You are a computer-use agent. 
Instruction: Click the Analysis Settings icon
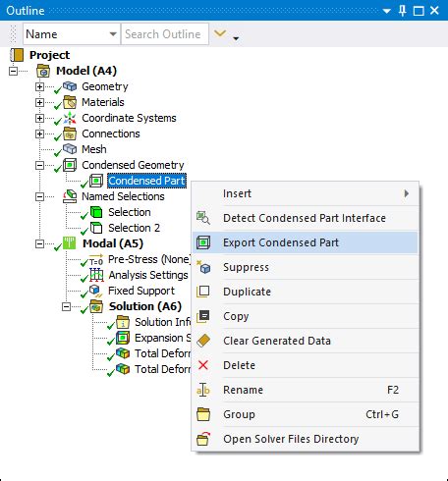96,275
